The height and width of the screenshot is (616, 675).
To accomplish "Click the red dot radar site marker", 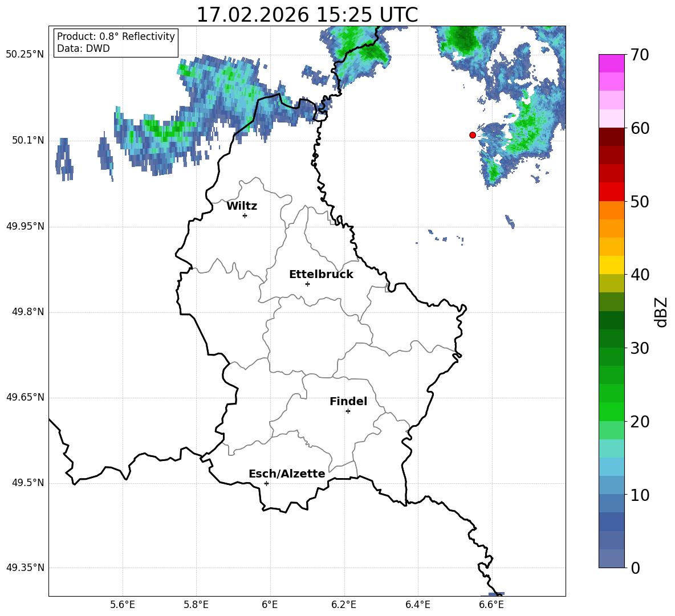I will pos(473,135).
